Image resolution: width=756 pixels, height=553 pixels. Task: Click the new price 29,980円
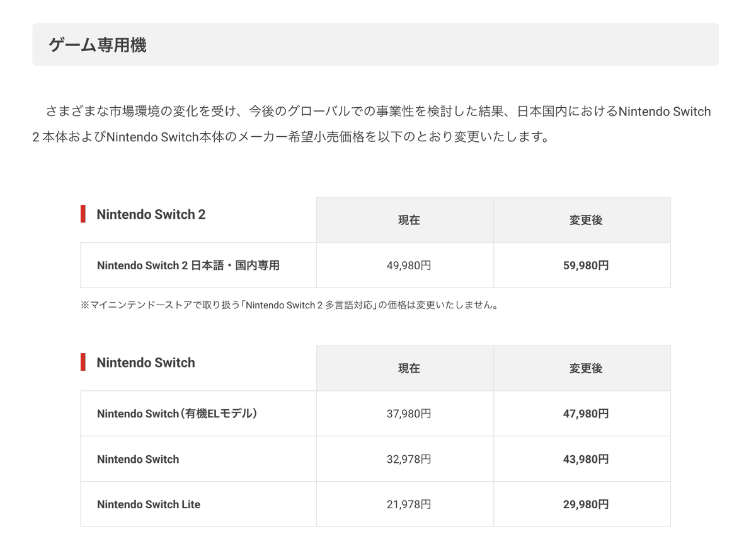click(586, 504)
